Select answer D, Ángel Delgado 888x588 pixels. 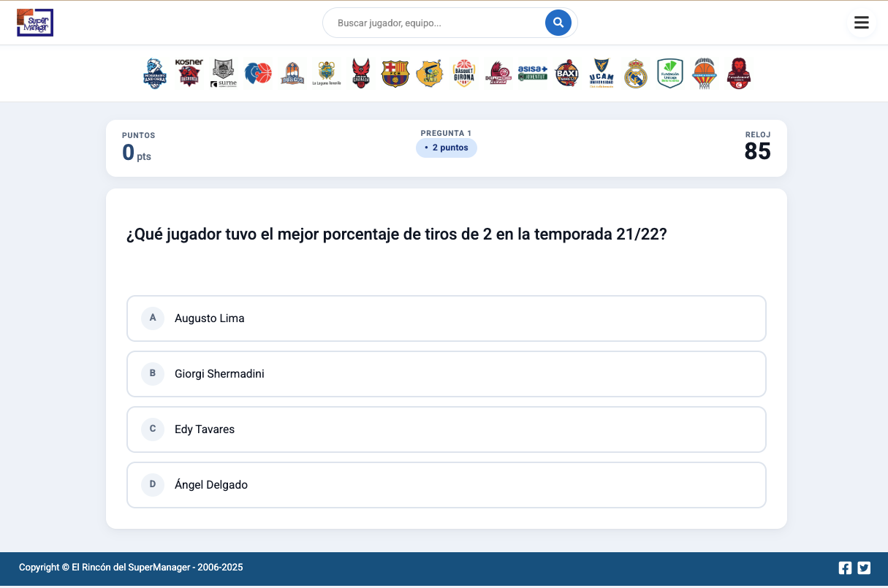447,485
